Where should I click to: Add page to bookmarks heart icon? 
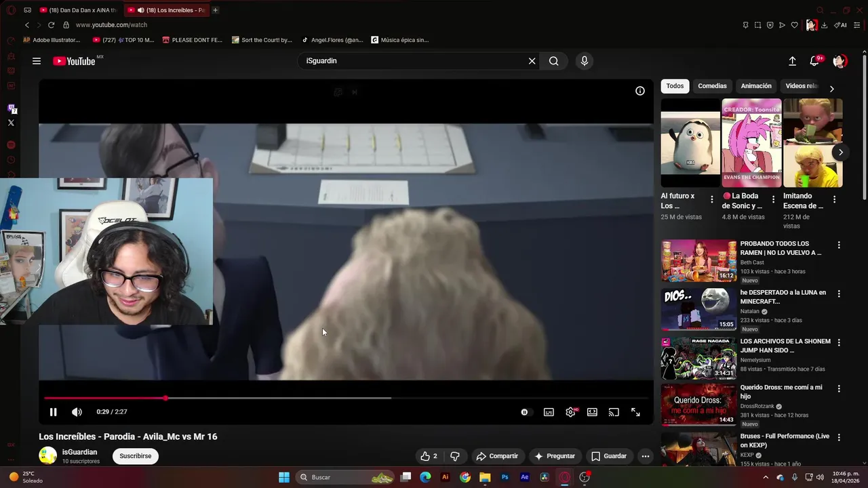pyautogui.click(x=795, y=25)
